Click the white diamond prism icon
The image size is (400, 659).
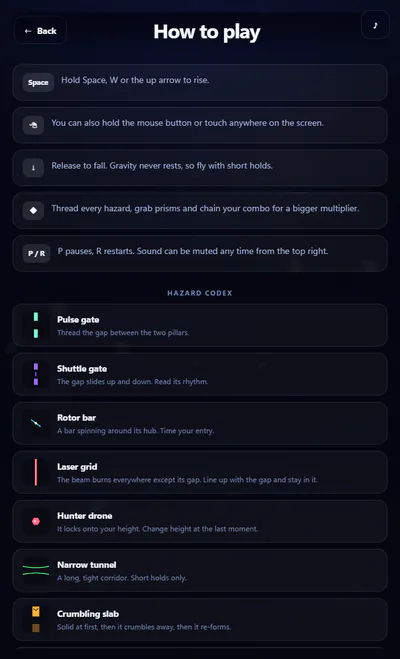[33, 211]
